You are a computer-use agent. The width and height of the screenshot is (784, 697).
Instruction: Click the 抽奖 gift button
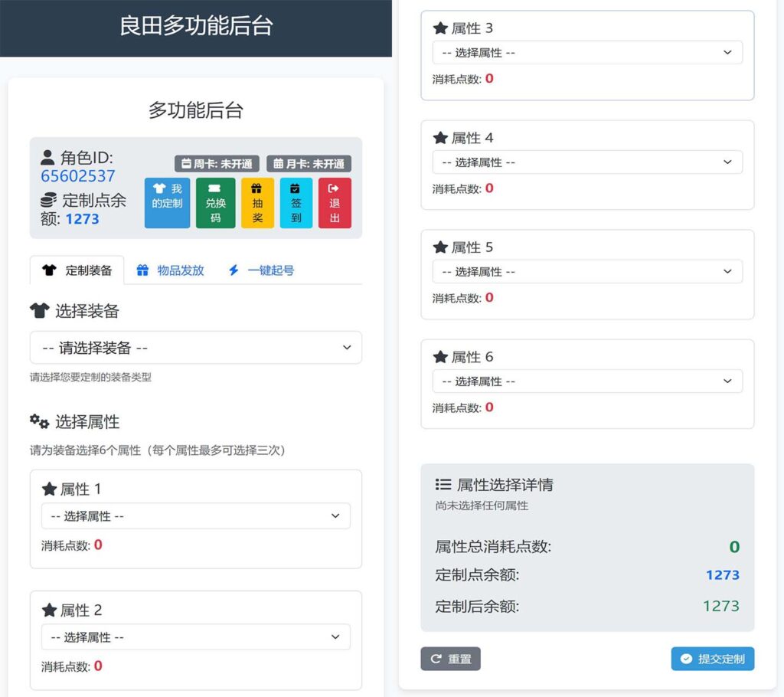click(257, 203)
